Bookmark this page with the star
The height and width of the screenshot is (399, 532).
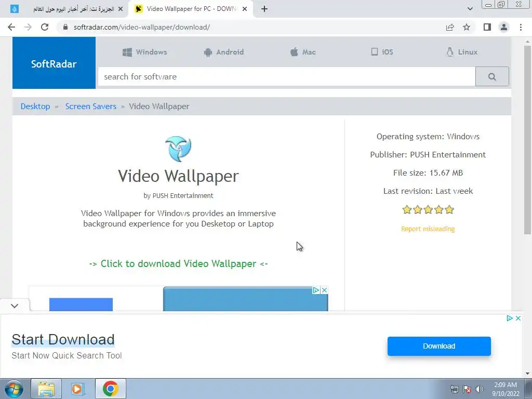467,27
